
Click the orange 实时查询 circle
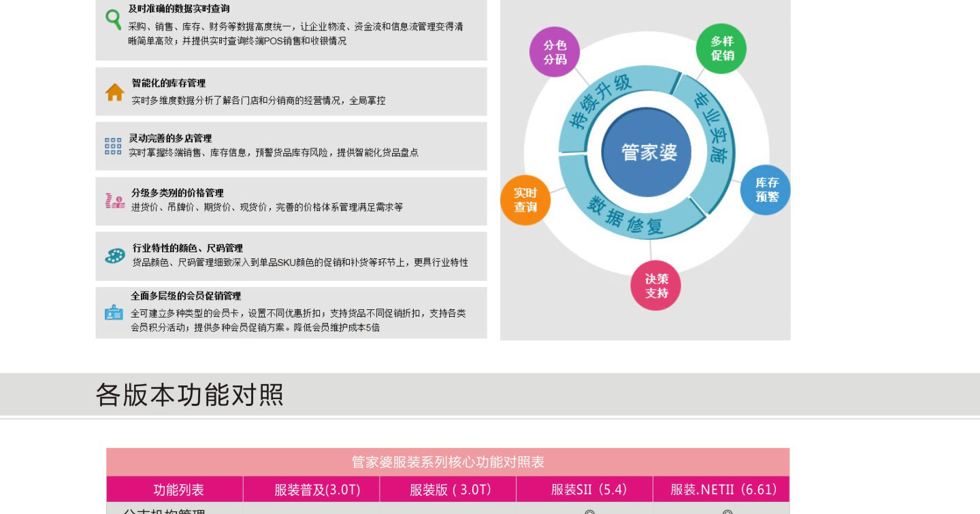[x=525, y=200]
